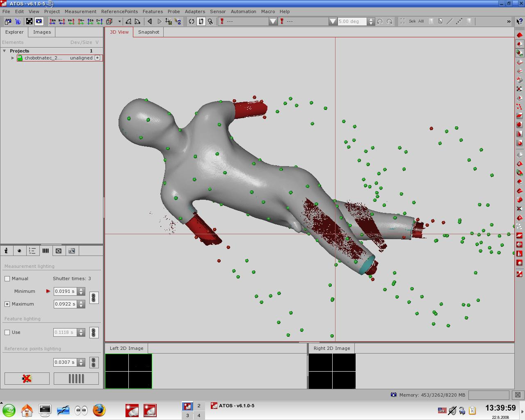Enable the Manual checkbox under Measurement lighting
Viewport: 525px width, 420px height.
[x=7, y=278]
